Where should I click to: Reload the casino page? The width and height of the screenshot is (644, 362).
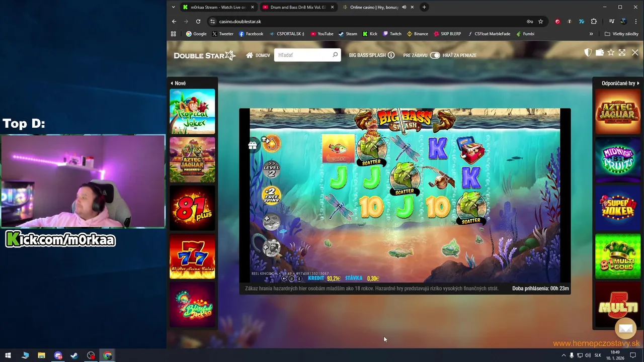[198, 22]
